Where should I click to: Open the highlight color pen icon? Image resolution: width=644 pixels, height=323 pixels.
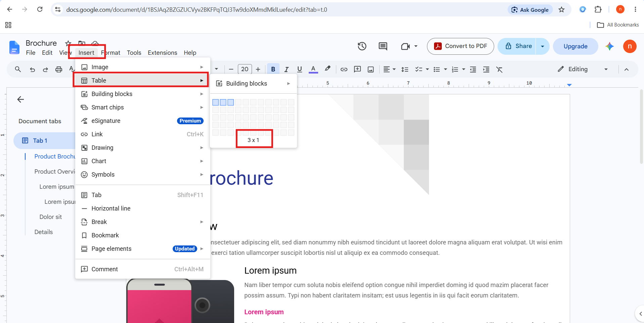coord(328,69)
